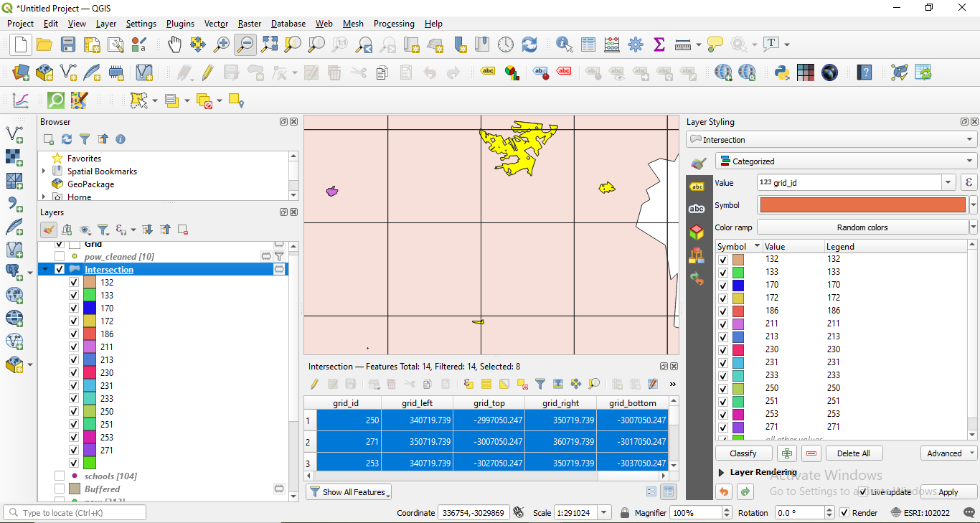Open the Plugins menu
The width and height of the screenshot is (980, 523).
(180, 24)
